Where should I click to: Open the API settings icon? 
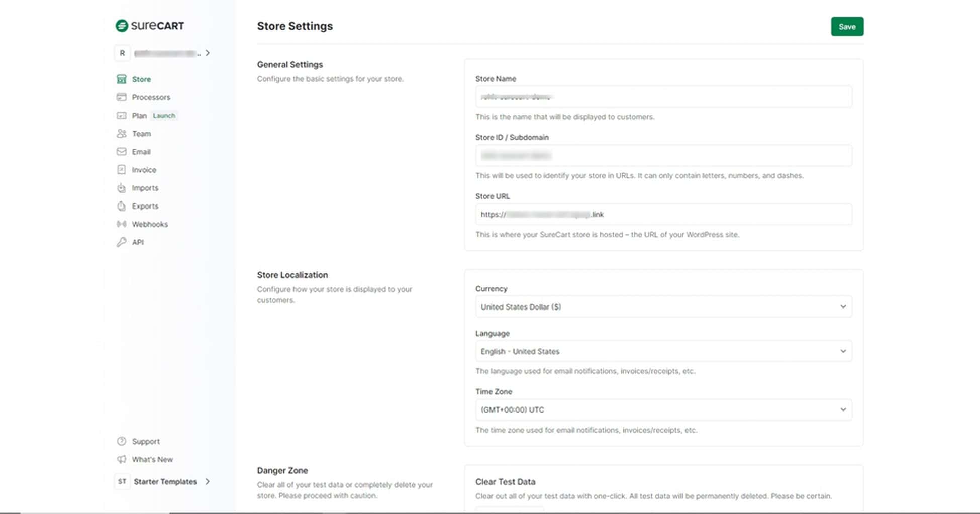pyautogui.click(x=121, y=242)
